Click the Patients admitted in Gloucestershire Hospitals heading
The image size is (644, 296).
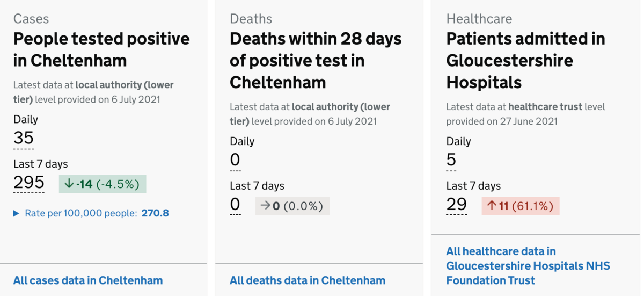525,60
